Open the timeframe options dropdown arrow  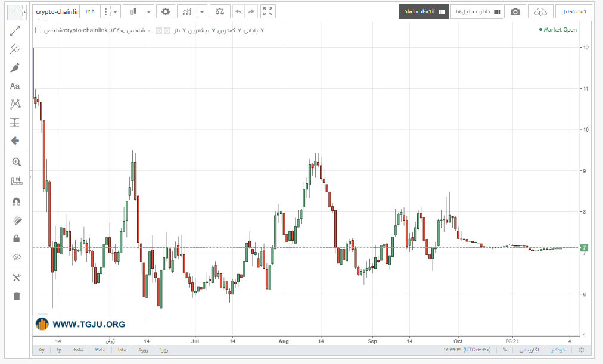pos(115,11)
